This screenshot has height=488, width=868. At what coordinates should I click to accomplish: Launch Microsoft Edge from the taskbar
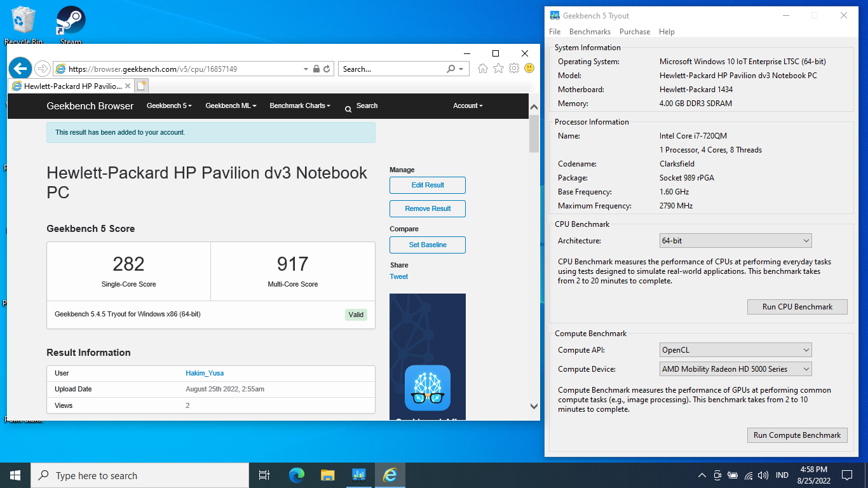tap(296, 475)
